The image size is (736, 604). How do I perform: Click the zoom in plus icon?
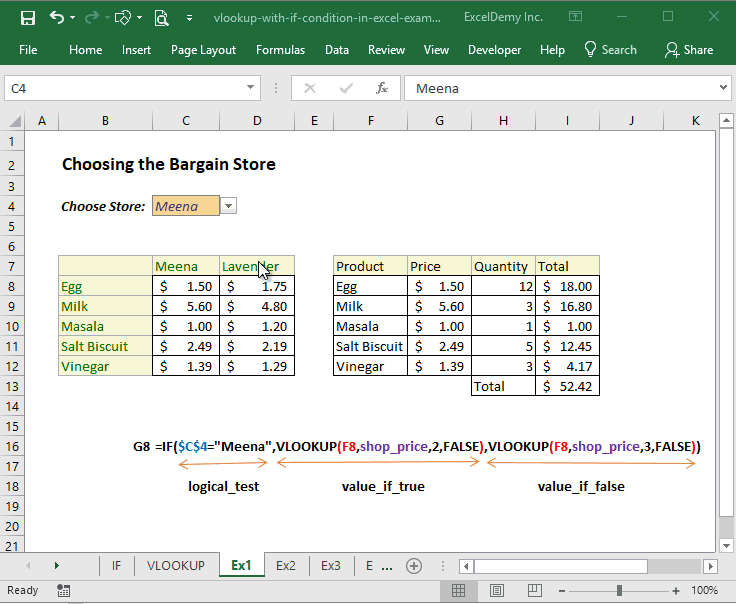click(677, 591)
